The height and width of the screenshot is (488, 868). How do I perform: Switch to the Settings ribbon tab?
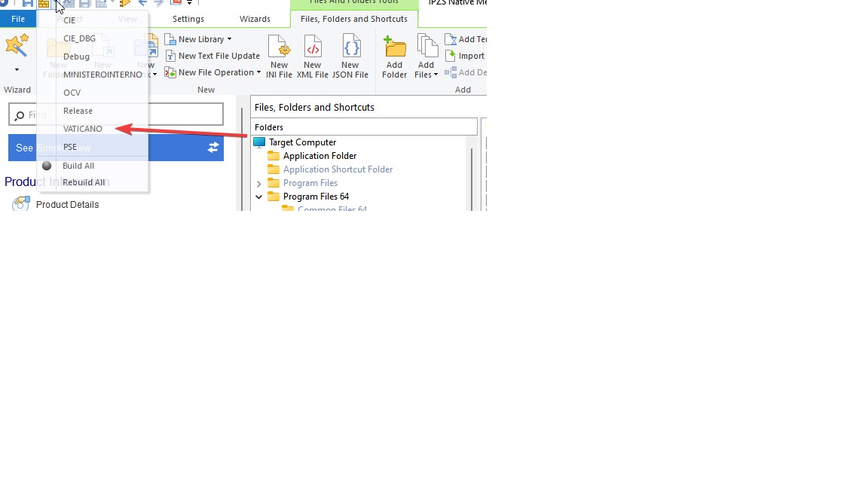(x=188, y=19)
